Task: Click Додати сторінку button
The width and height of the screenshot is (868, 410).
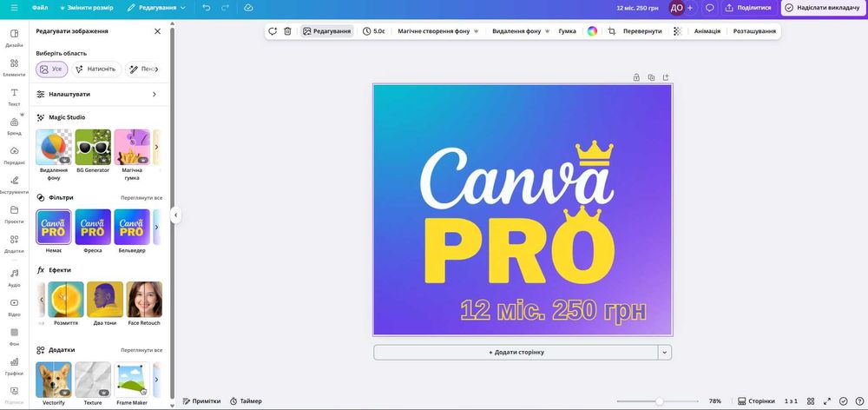Action: click(516, 352)
